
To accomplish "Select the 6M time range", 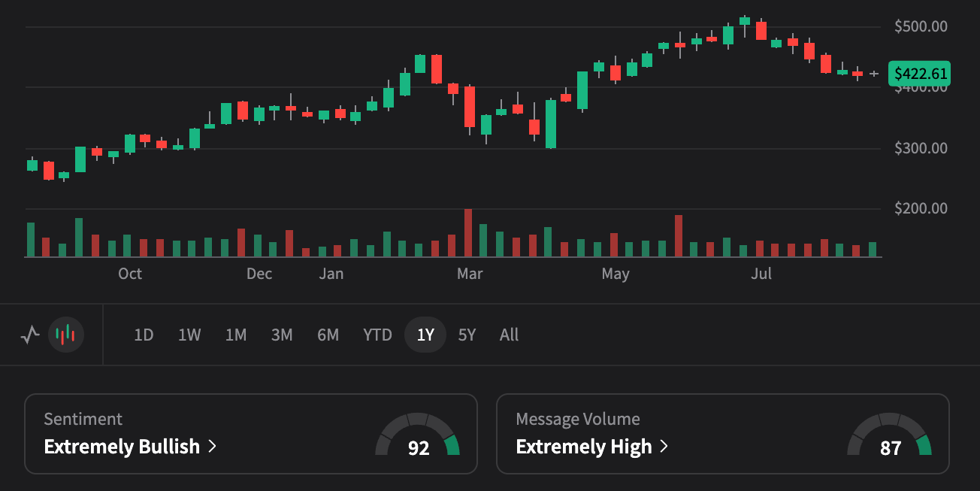I will pos(328,335).
